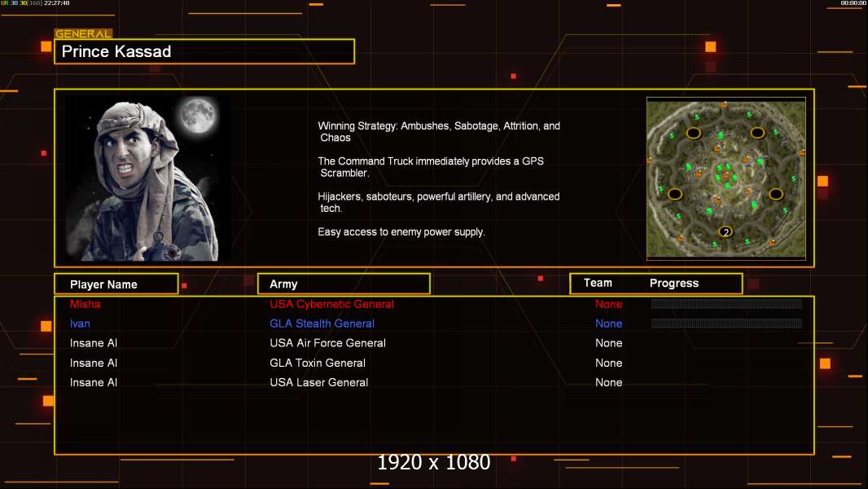This screenshot has height=489, width=868.
Task: Click Ivan's team value None
Action: click(608, 324)
